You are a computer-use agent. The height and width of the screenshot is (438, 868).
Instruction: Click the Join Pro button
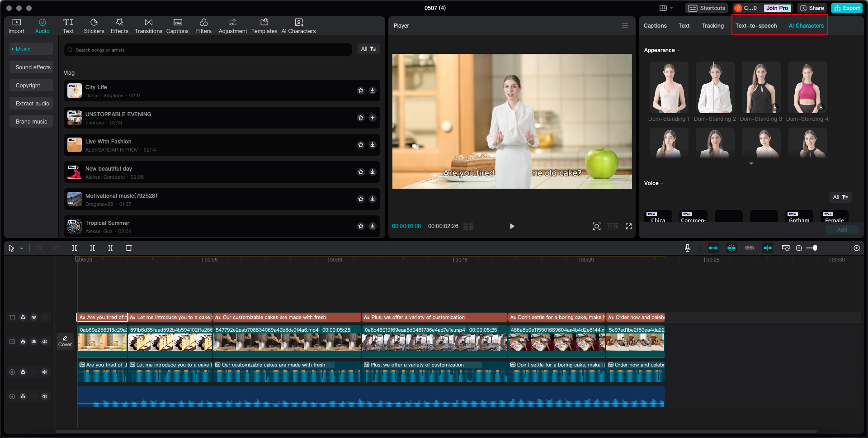pos(777,8)
